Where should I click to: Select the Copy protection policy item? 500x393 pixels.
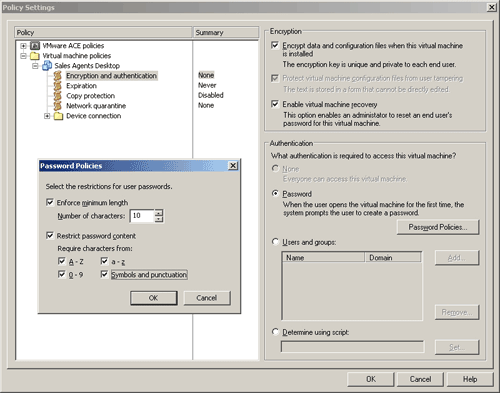[90, 96]
